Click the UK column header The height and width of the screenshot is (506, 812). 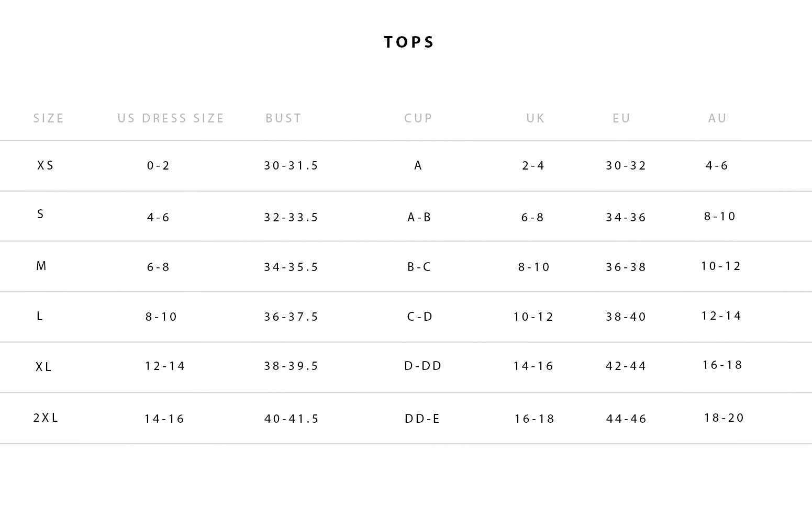pyautogui.click(x=536, y=118)
